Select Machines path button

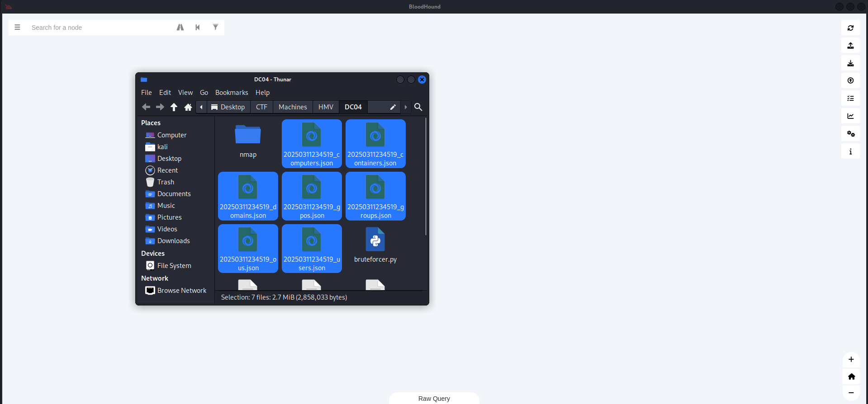[x=293, y=107]
